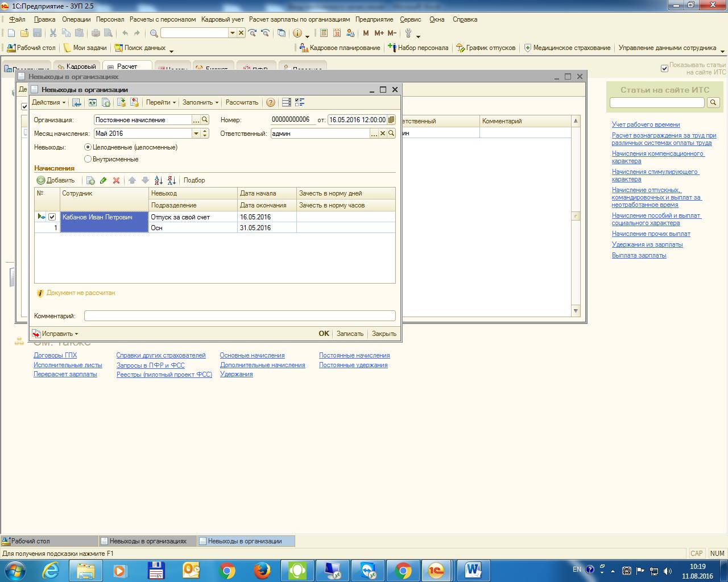Click the ellipsis button beside Организация field
The image size is (728, 582).
coord(196,120)
